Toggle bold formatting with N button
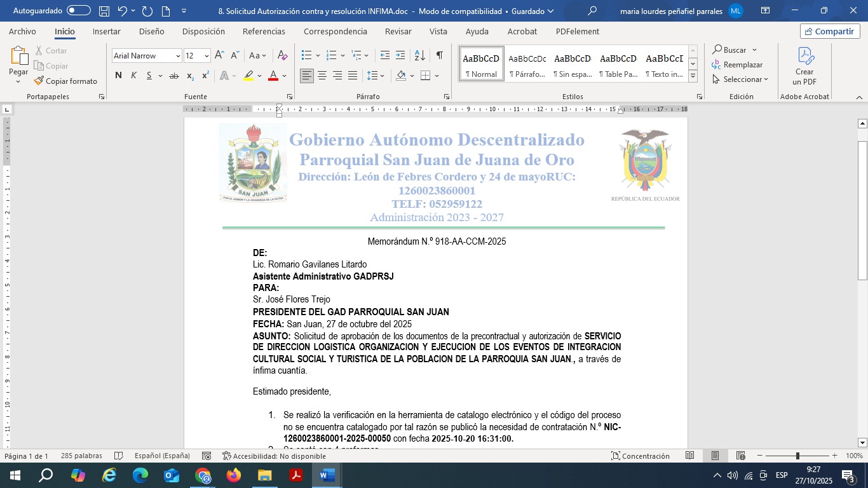This screenshot has width=868, height=488. [x=118, y=76]
